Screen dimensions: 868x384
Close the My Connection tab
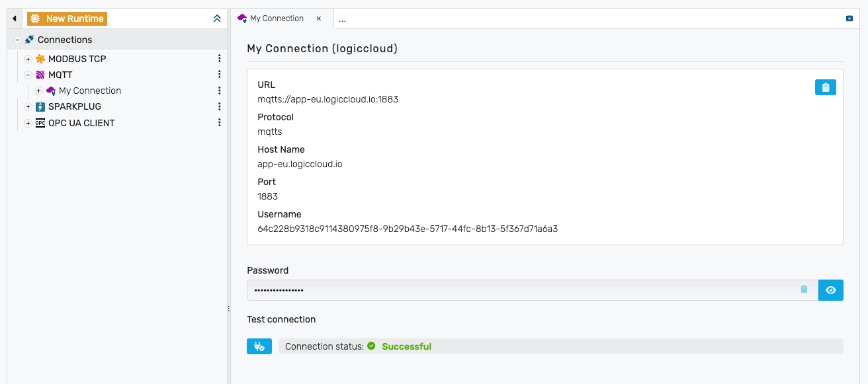click(x=319, y=19)
